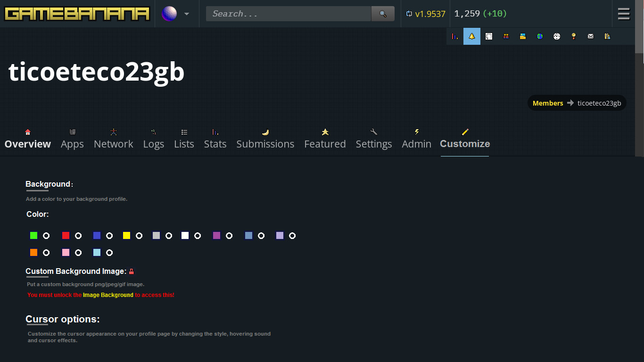Image resolution: width=644 pixels, height=362 pixels.
Task: Click the globe icon in the profile toolbar
Action: [x=540, y=36]
